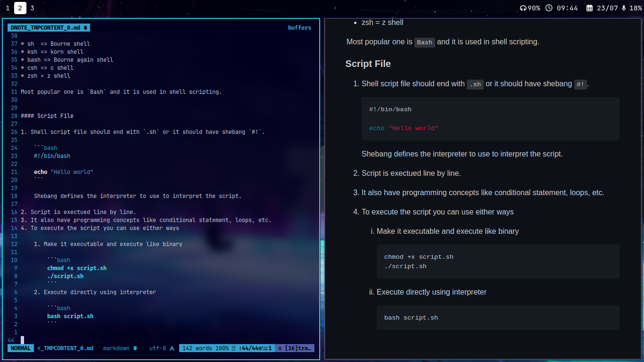
Task: Click the microphone icon showing 18%
Action: click(x=624, y=8)
